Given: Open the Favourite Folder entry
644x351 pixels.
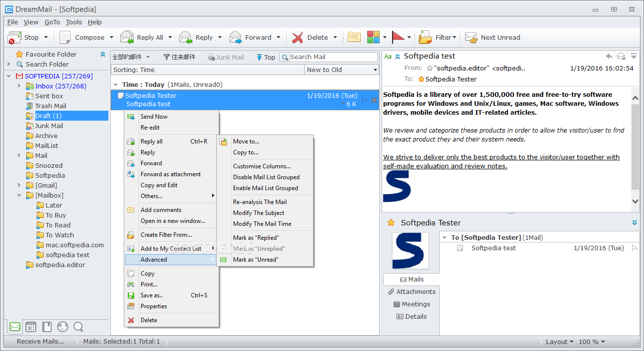Looking at the screenshot, I should 51,55.
